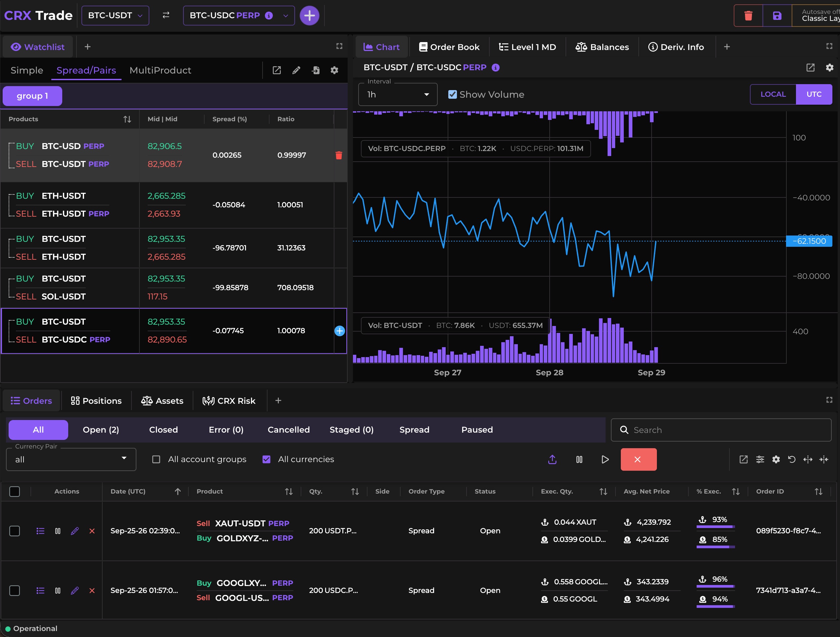Select the Spread/Pairs watchlist tab
Viewport: 840px width, 637px height.
point(86,71)
